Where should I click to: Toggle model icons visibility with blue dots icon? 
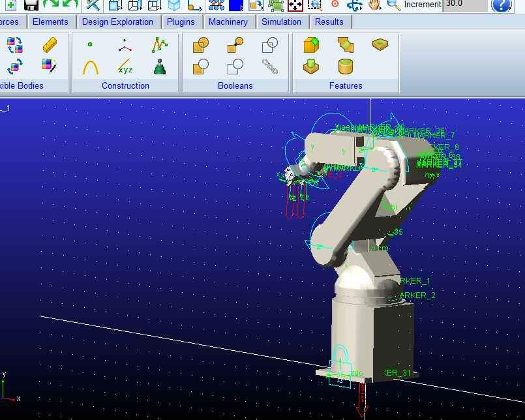[x=217, y=5]
